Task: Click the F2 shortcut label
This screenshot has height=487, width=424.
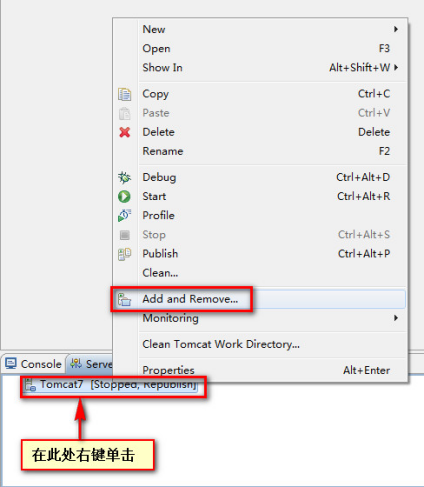Action: pyautogui.click(x=384, y=151)
